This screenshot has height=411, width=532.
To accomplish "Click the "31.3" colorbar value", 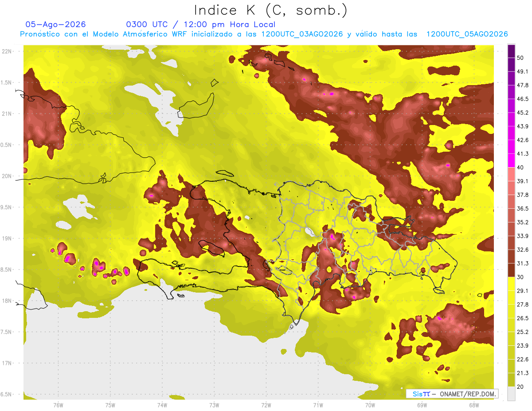I will (x=522, y=263).
